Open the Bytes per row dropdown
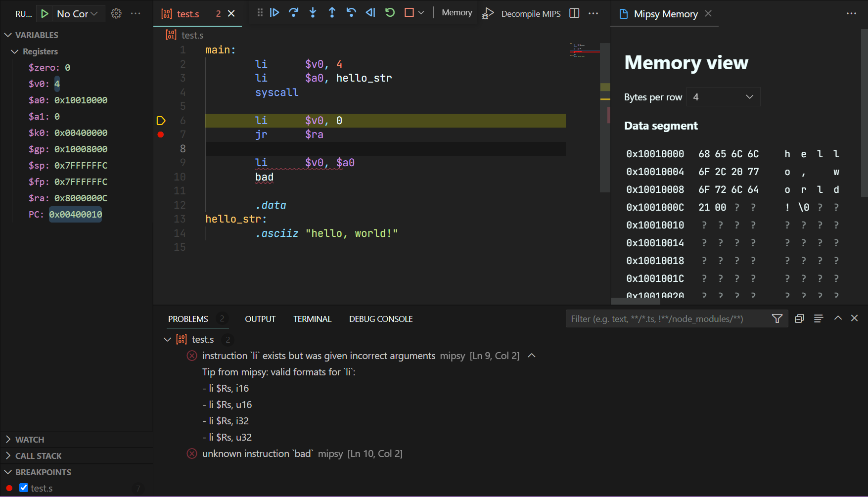 [723, 97]
